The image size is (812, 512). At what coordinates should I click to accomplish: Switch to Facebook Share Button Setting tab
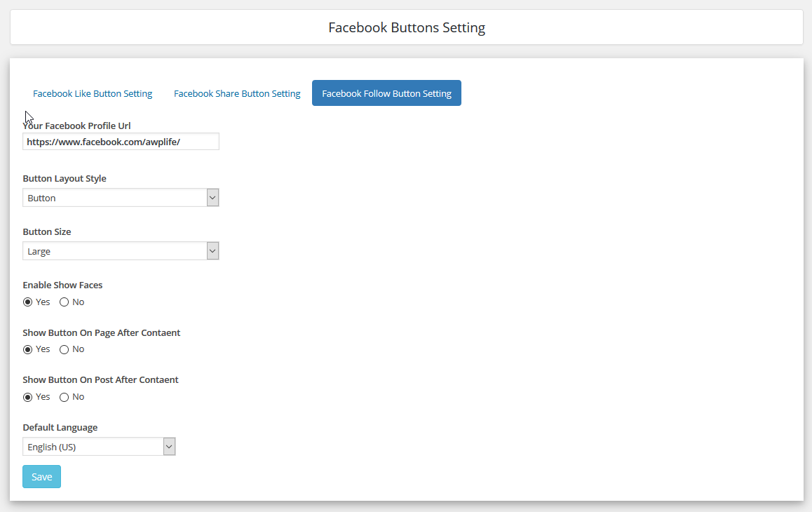[x=237, y=93]
